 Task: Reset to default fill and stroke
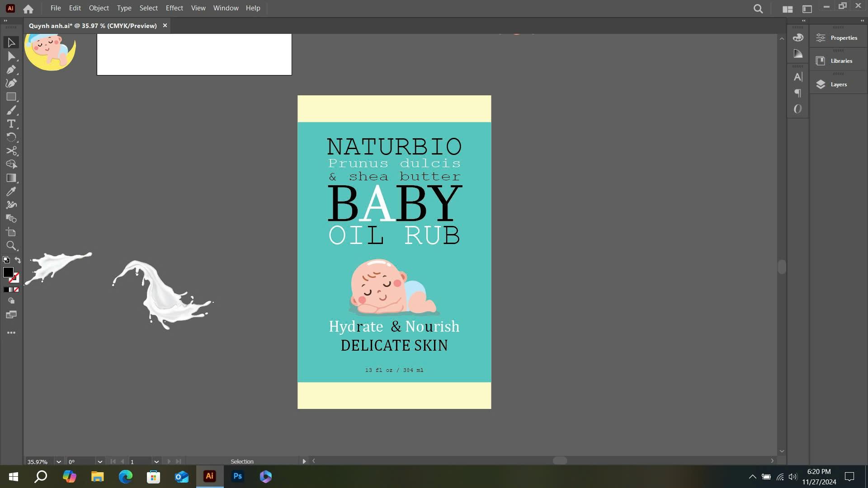tap(6, 260)
